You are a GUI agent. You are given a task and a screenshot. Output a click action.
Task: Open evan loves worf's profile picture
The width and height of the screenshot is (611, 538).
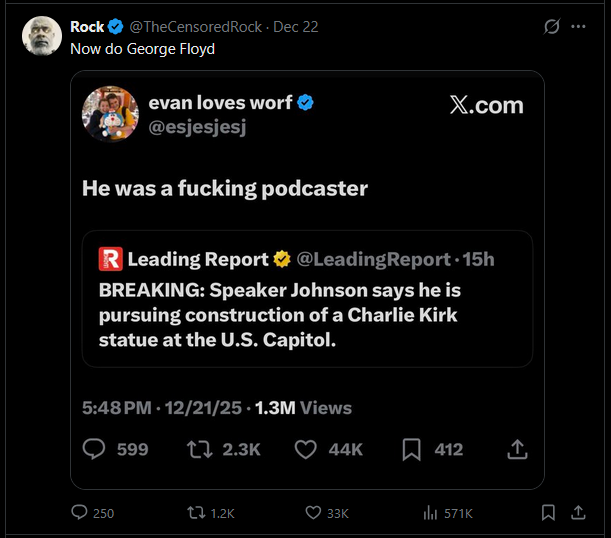(x=110, y=114)
